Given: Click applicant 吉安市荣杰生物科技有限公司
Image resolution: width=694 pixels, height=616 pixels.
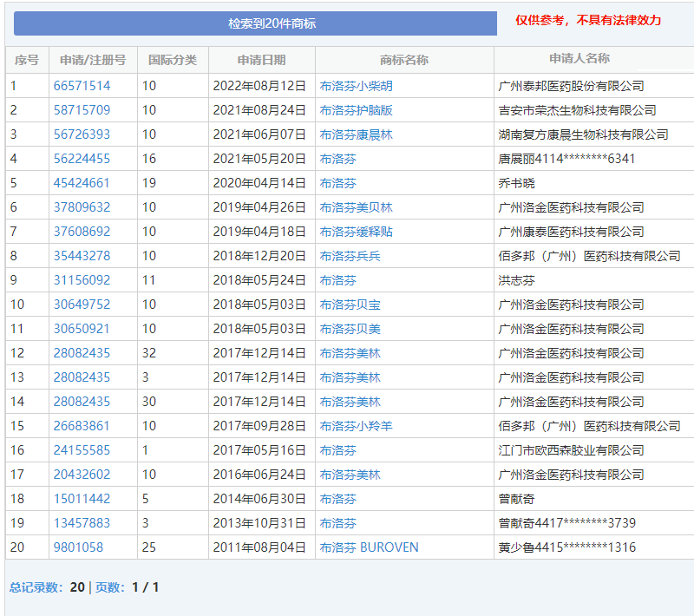Looking at the screenshot, I should pyautogui.click(x=578, y=110).
